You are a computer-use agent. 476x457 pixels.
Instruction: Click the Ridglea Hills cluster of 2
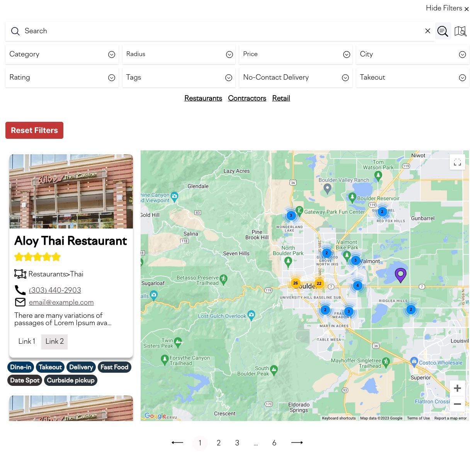(411, 309)
